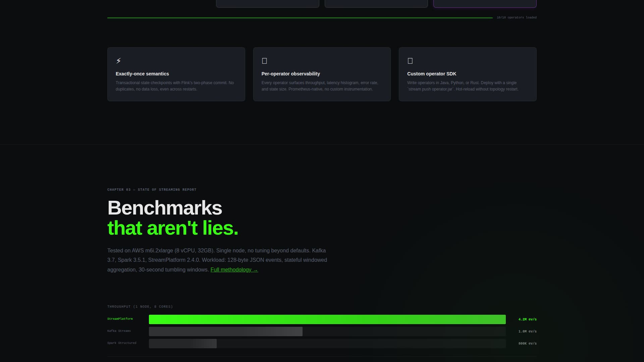This screenshot has width=644, height=362.
Task: Click the Throughput (1 node, 8 cores) label
Action: [140, 307]
